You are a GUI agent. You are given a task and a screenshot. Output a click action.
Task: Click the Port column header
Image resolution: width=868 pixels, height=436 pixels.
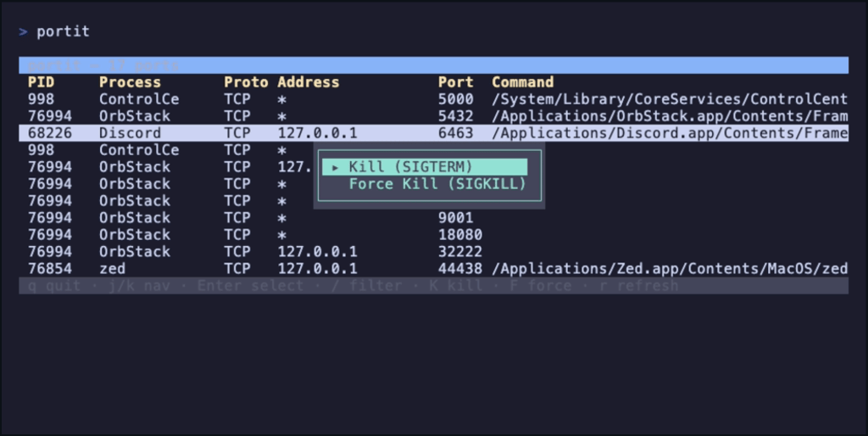456,82
